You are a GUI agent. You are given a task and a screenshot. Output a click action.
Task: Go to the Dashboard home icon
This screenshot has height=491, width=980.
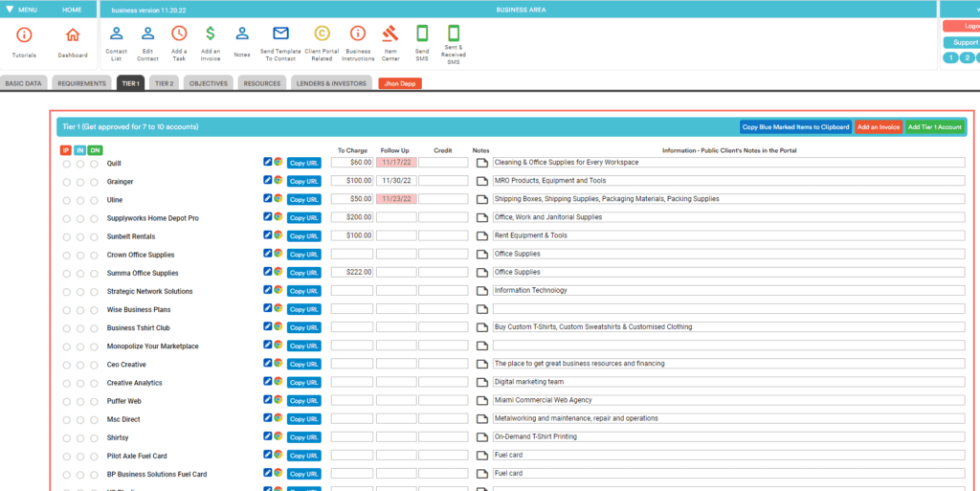(x=73, y=35)
